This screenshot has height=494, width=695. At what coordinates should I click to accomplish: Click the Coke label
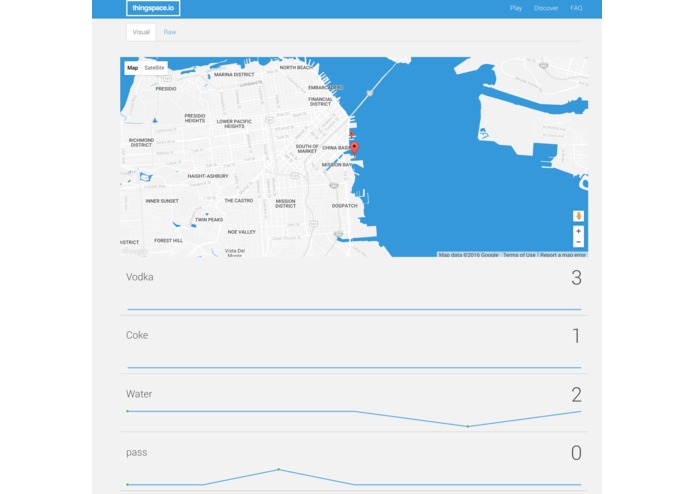click(x=137, y=335)
